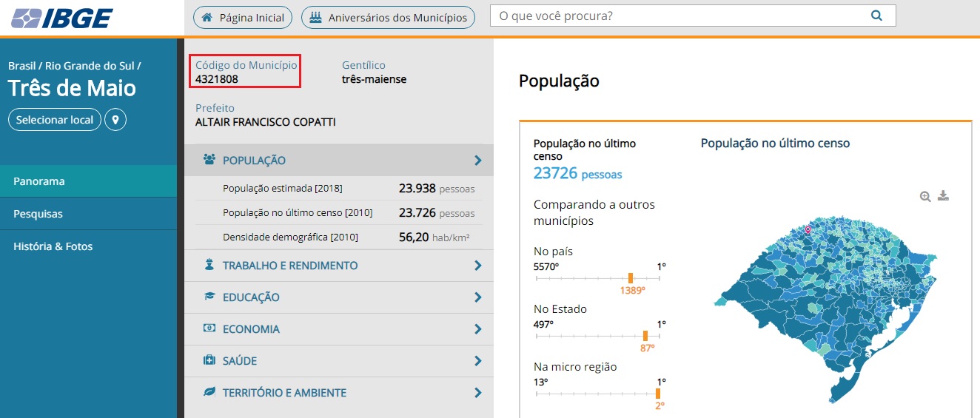Go to Página Inicial
Viewport: 980px width, 418px height.
pyautogui.click(x=243, y=18)
